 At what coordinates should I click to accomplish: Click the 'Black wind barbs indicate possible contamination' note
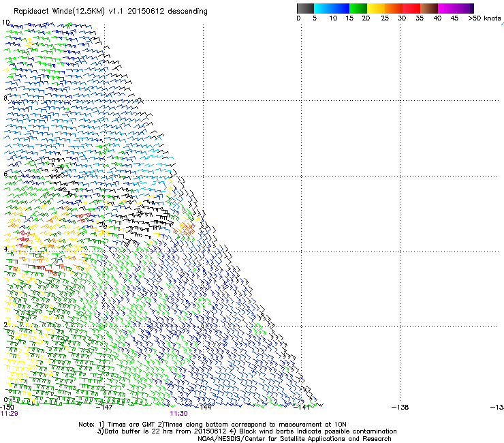[313, 431]
